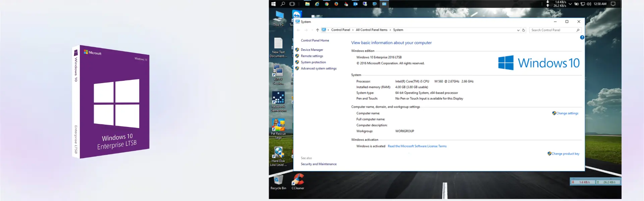The image size is (644, 201).
Task: Open Remote settings link
Action: (x=312, y=56)
